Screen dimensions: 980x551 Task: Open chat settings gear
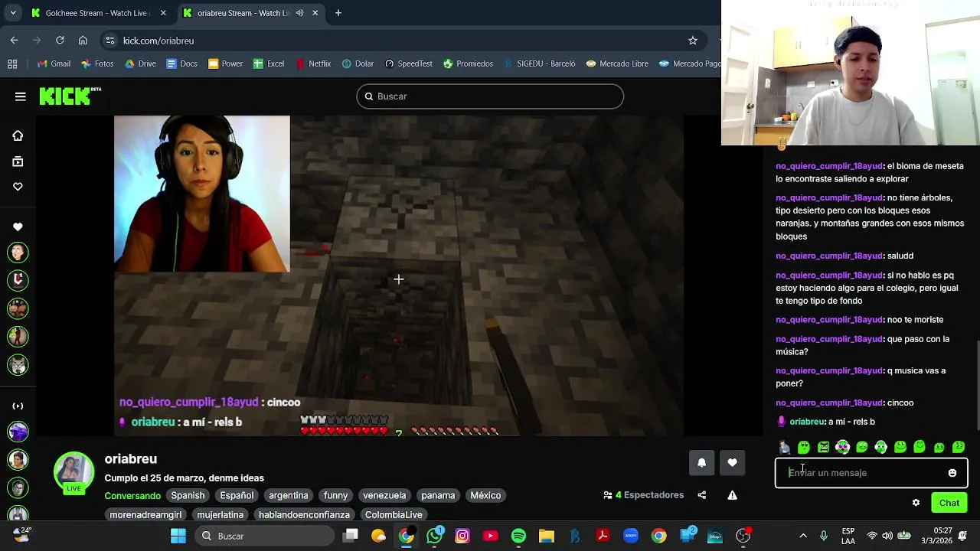[916, 503]
